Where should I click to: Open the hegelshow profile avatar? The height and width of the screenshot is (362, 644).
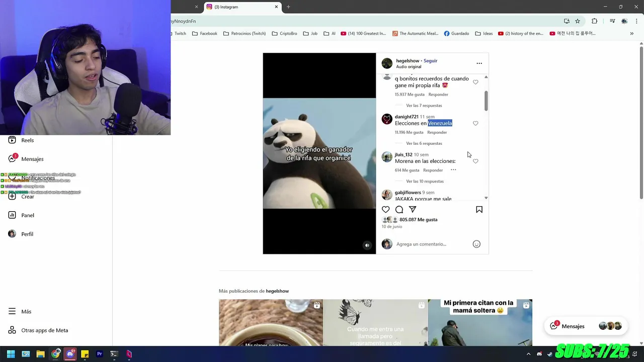pos(387,63)
